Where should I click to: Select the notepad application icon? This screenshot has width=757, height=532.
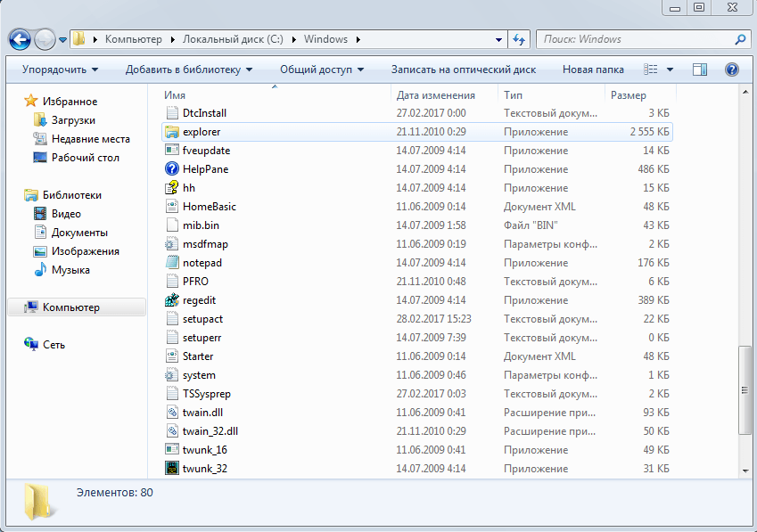[x=172, y=262]
